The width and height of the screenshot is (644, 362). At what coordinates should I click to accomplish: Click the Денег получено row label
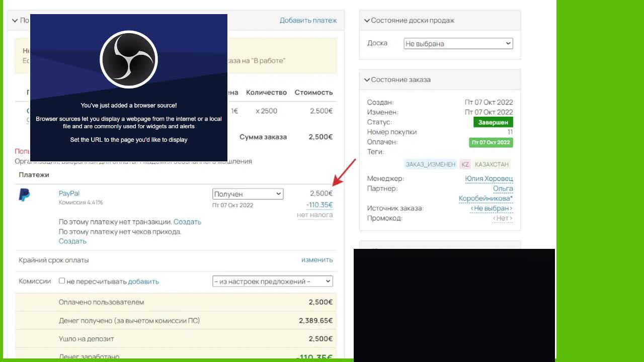click(x=129, y=320)
